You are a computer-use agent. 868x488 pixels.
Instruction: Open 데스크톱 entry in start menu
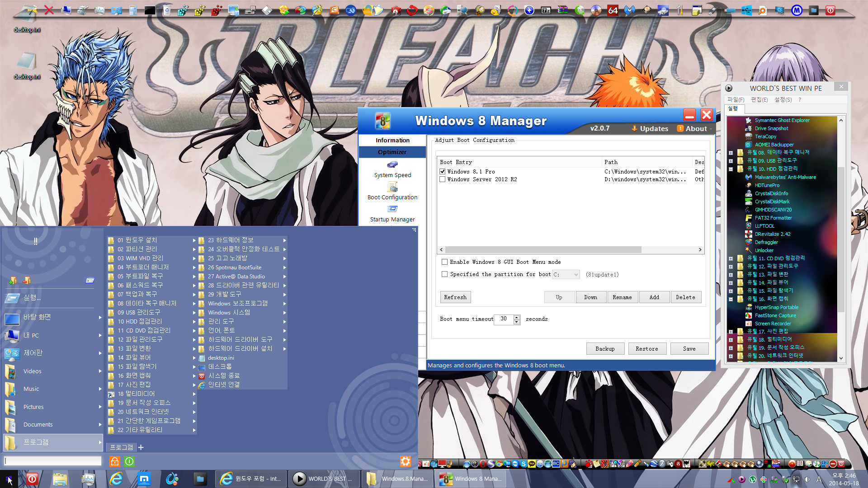pyautogui.click(x=242, y=366)
